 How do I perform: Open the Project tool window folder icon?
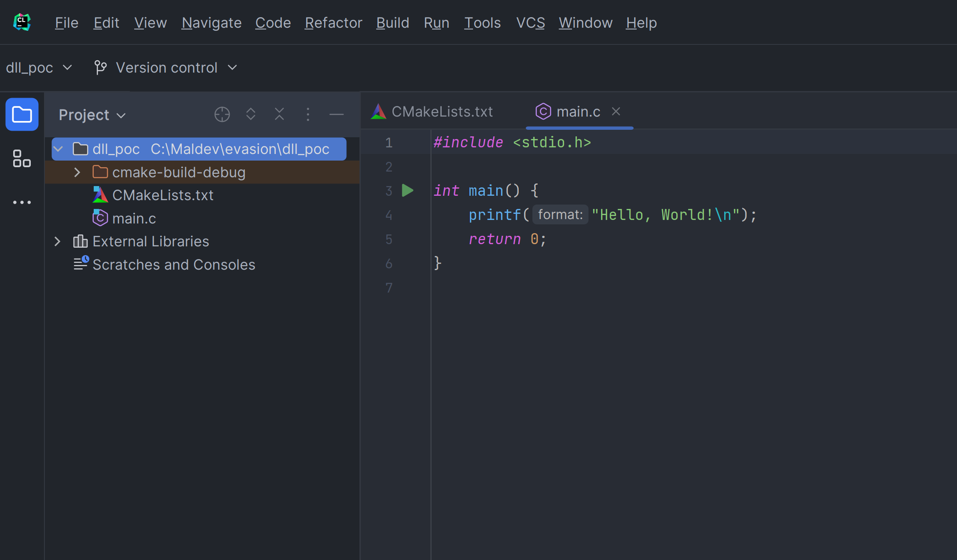click(x=22, y=114)
